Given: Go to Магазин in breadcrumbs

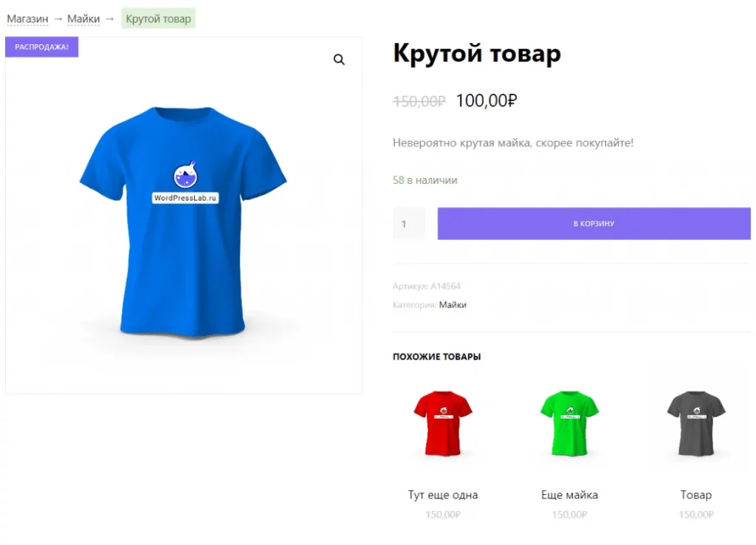Looking at the screenshot, I should pos(27,18).
